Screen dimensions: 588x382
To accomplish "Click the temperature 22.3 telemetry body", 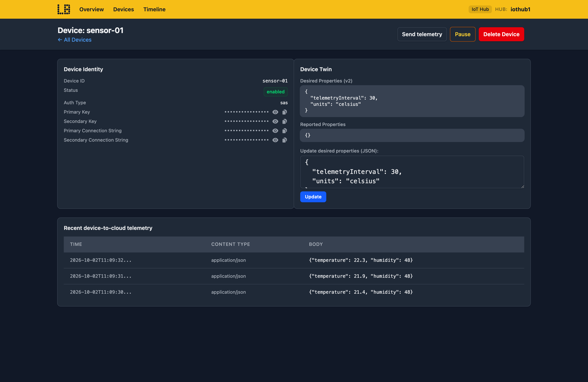I will point(361,260).
